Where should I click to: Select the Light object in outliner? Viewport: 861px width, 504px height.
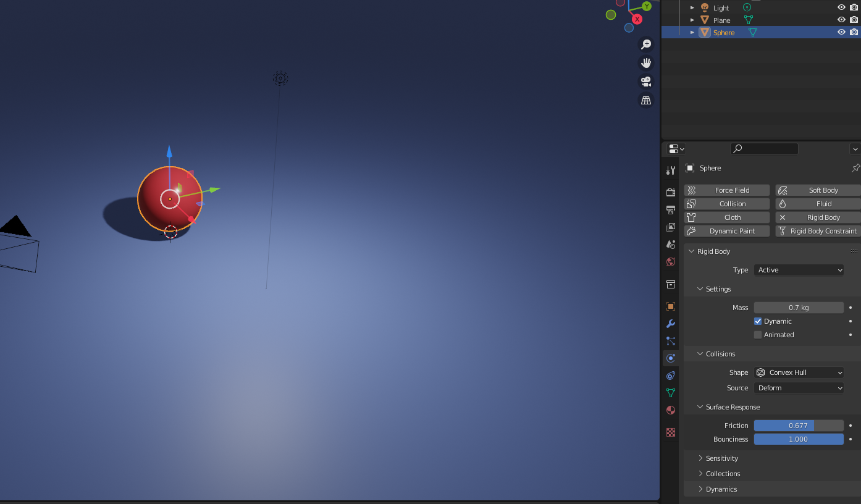pyautogui.click(x=721, y=8)
